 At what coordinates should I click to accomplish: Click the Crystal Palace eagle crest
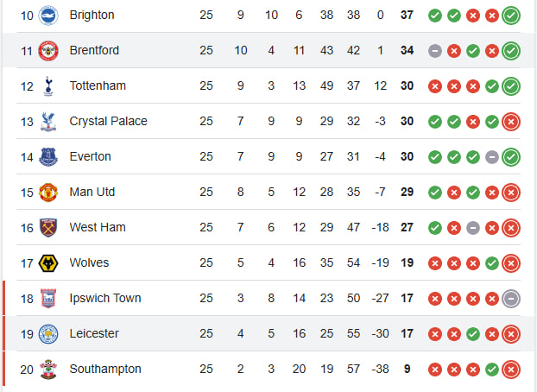(48, 122)
